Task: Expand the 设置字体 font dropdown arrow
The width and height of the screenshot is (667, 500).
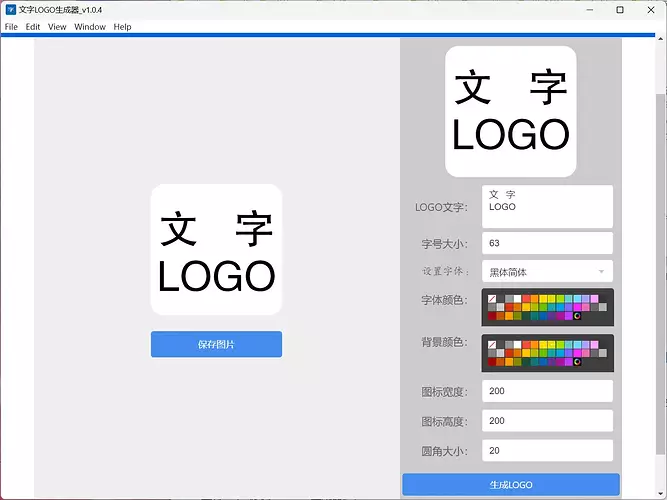Action: tap(601, 272)
